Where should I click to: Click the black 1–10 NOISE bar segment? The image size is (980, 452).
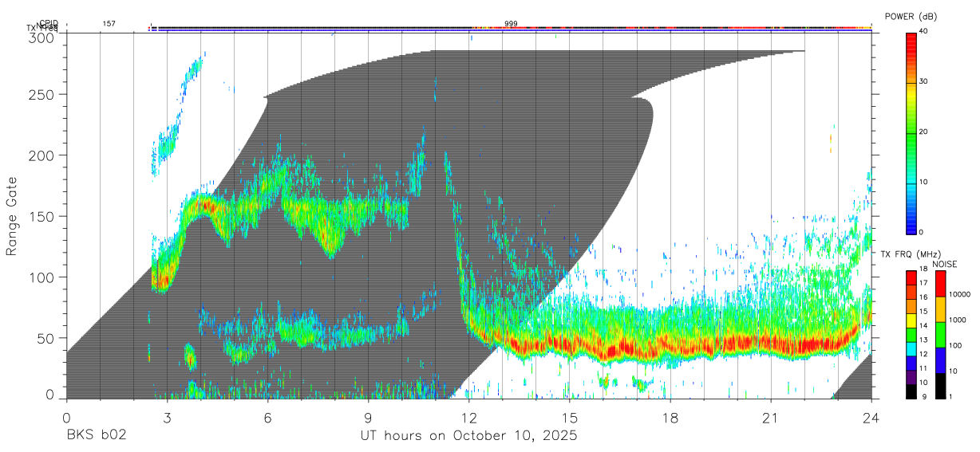pos(940,385)
